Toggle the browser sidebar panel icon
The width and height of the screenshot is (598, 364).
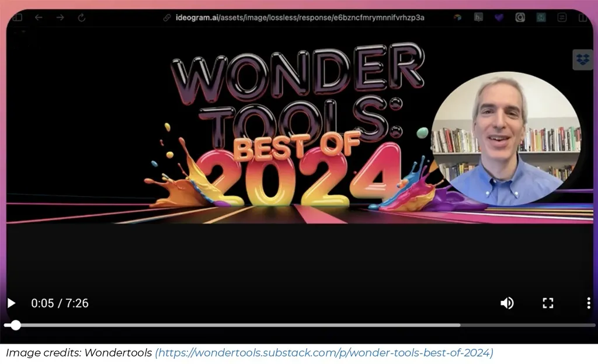pos(17,17)
